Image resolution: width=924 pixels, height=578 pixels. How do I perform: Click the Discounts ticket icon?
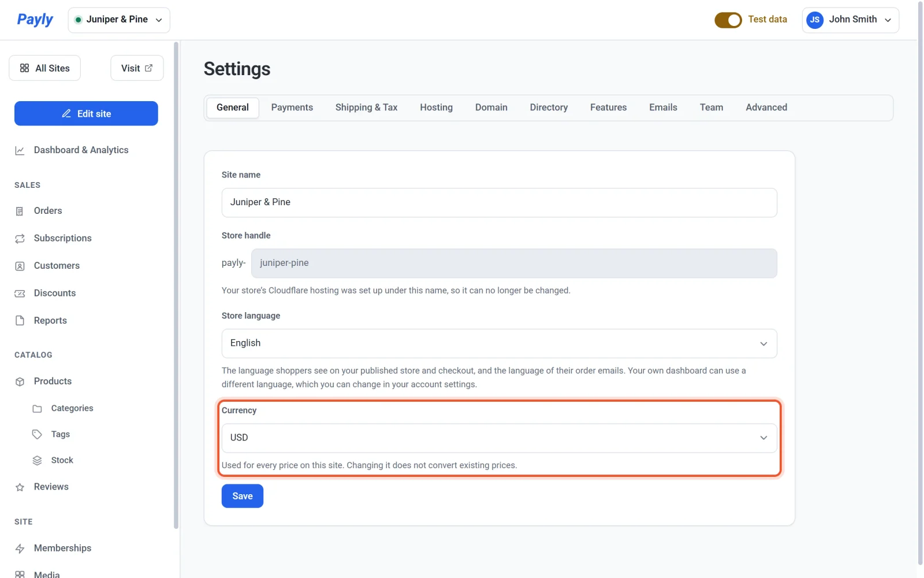point(20,293)
